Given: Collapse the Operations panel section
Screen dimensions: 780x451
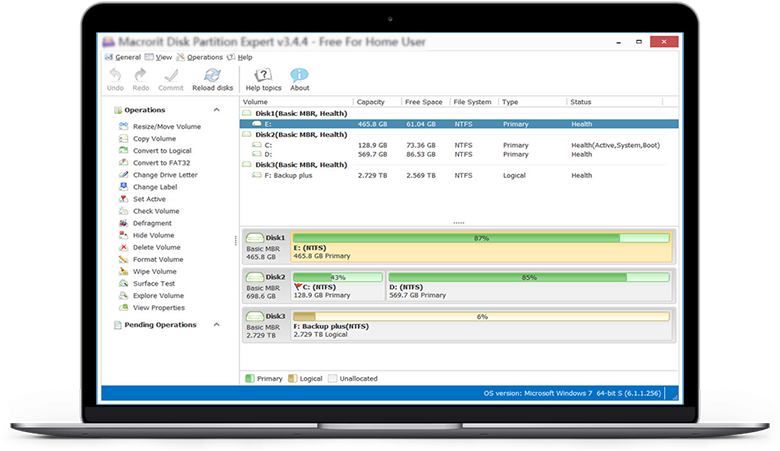Looking at the screenshot, I should pyautogui.click(x=216, y=110).
